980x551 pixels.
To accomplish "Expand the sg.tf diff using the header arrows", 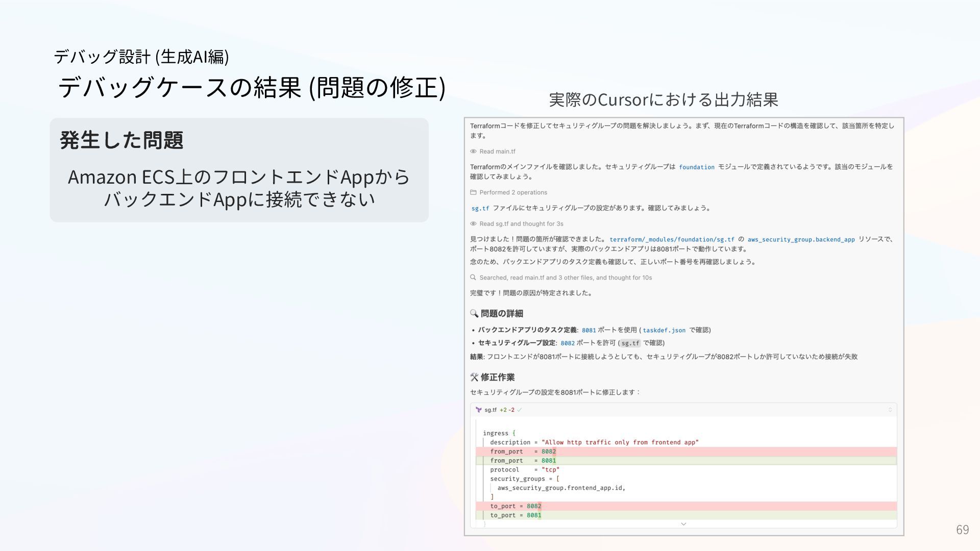I will coord(890,410).
